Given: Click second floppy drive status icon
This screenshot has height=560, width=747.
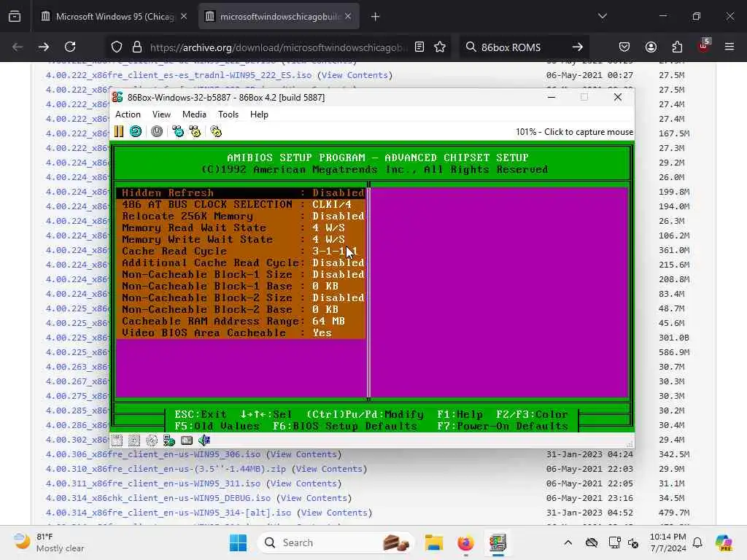Looking at the screenshot, I should point(134,440).
